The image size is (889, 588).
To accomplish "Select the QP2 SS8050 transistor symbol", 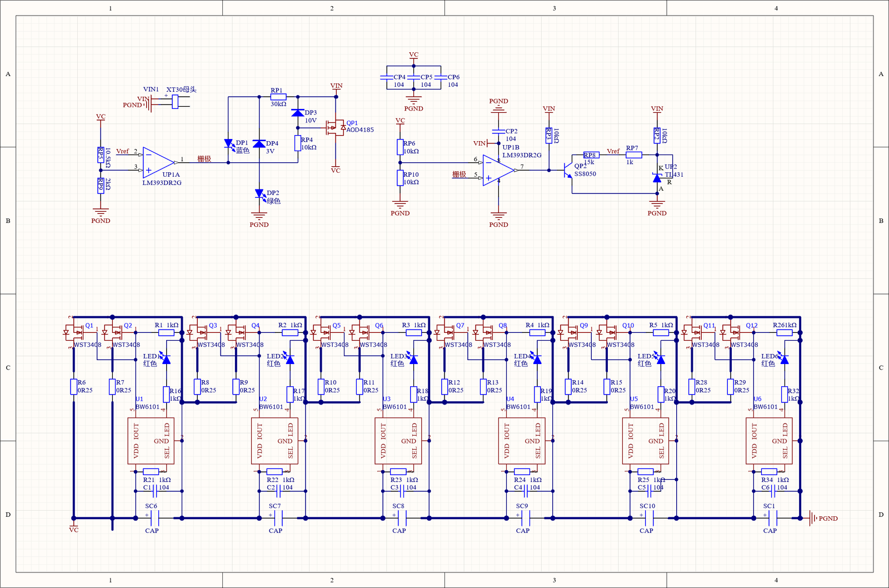I will [568, 170].
